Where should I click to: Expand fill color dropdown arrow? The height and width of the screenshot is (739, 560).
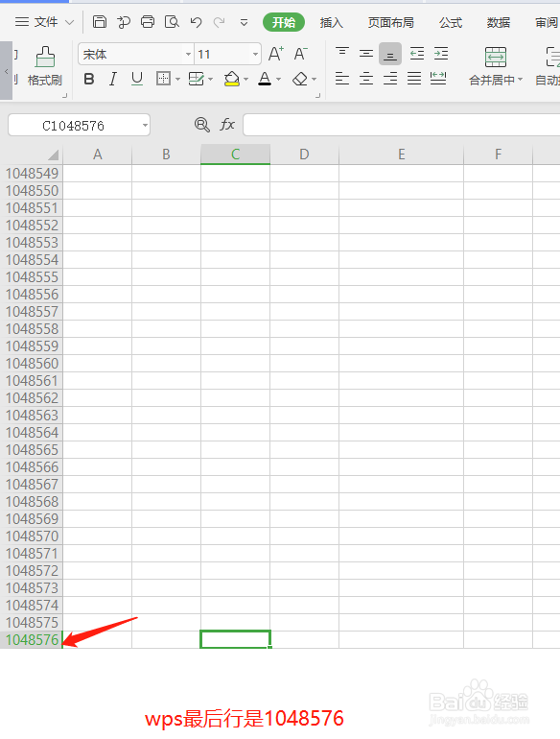coord(245,79)
